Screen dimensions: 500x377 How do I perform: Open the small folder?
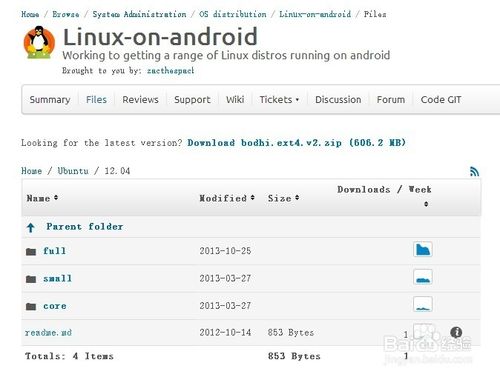[x=57, y=278]
